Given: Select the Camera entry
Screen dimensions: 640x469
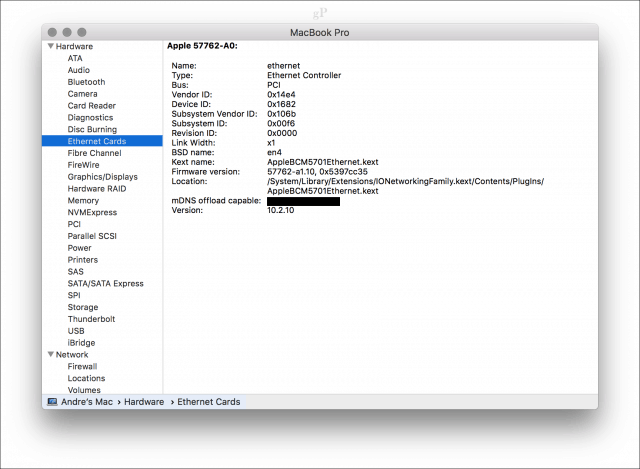Looking at the screenshot, I should click(x=82, y=93).
